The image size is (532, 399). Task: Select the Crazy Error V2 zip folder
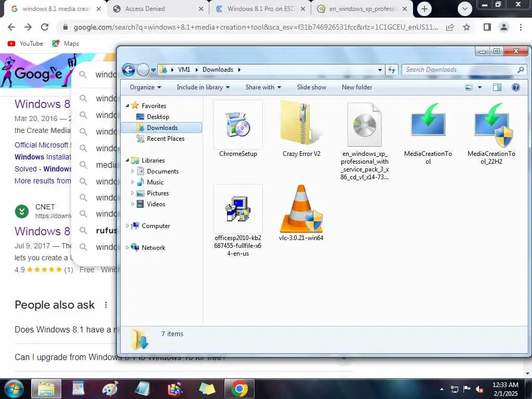(301, 129)
